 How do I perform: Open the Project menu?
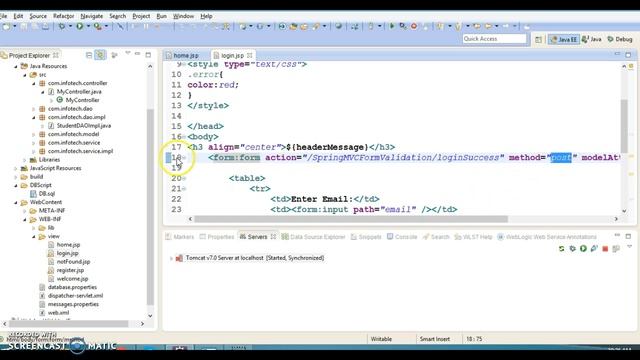click(141, 16)
